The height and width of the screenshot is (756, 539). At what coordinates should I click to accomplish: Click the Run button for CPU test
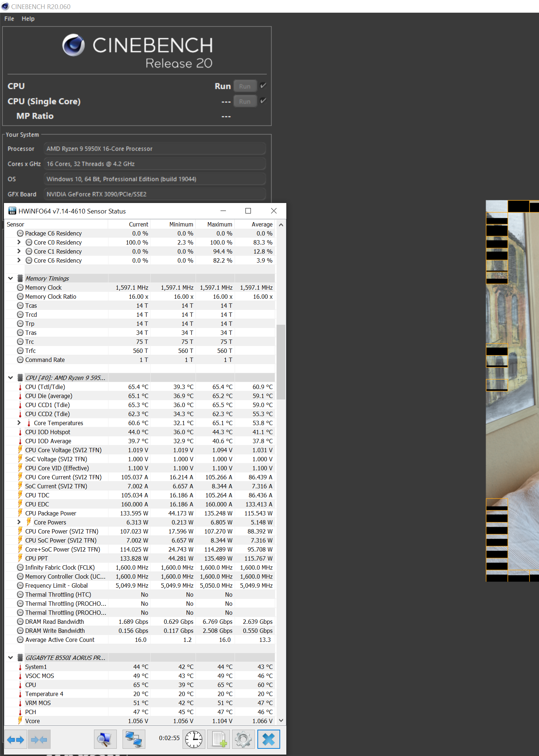pos(245,86)
